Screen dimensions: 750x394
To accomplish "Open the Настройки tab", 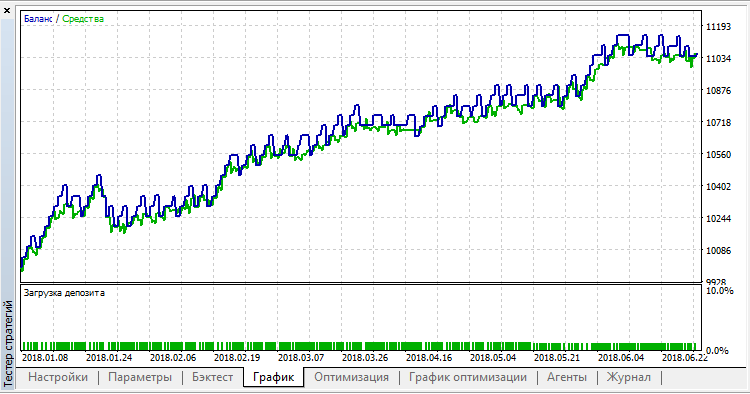I will click(58, 377).
